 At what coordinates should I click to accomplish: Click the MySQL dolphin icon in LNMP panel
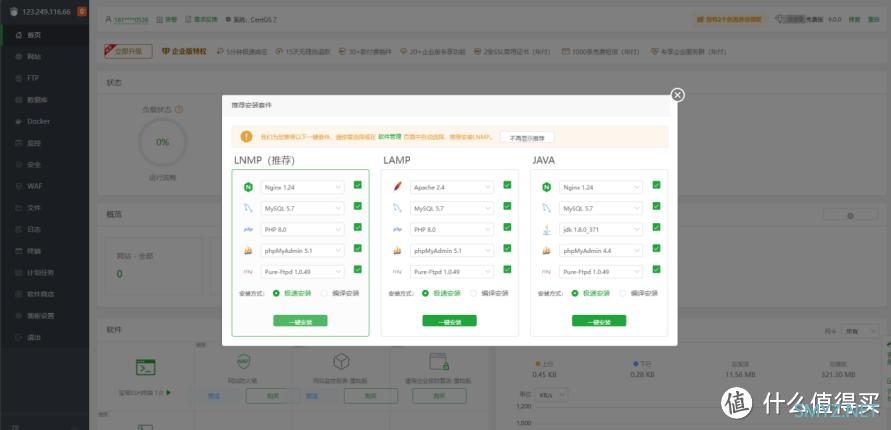[248, 208]
